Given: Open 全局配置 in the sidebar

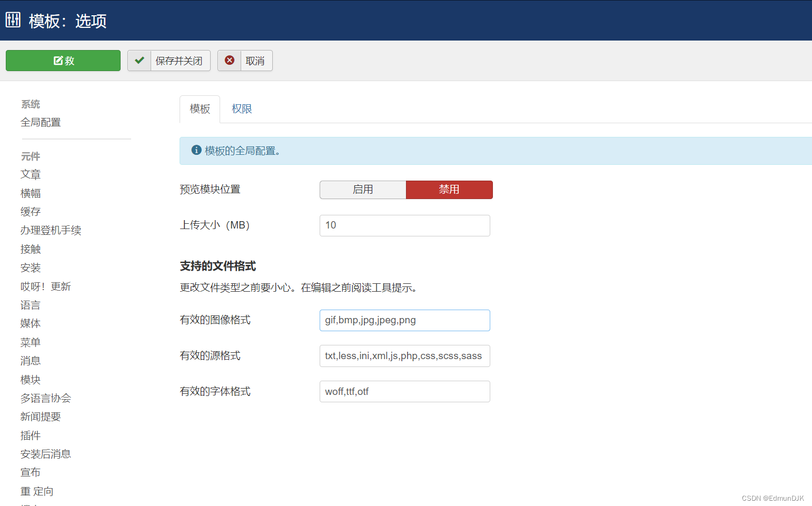Looking at the screenshot, I should pos(41,122).
